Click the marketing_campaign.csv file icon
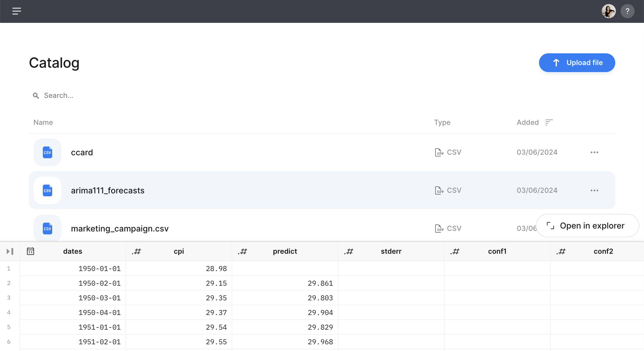This screenshot has width=644, height=351. point(48,229)
